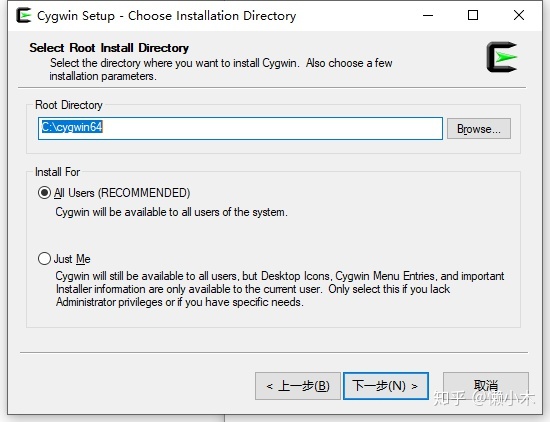Open the Browse... folder dialog
The width and height of the screenshot is (550, 422).
[478, 129]
